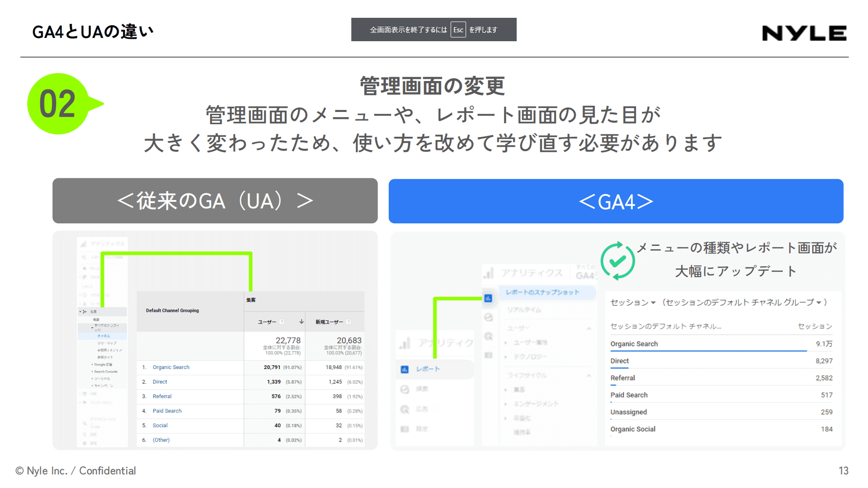
Task: Select ツリーマップ in UA sidebar
Action: coord(107,343)
